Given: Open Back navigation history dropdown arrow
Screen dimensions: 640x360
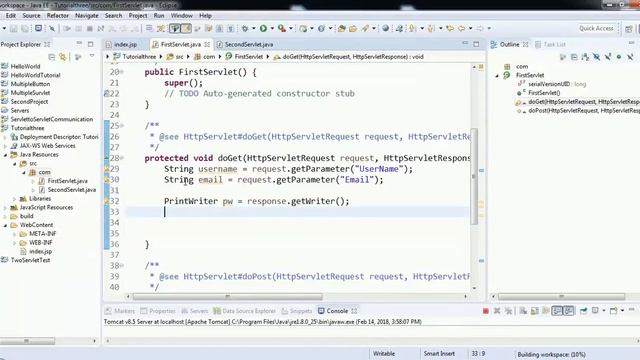Looking at the screenshot, I should click(471, 28).
